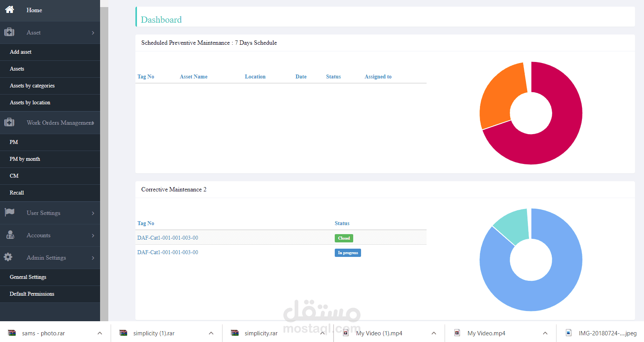Image resolution: width=644 pixels, height=342 pixels.
Task: Open first DAF-Cat1-001-001-003-00 tag link
Action: (x=168, y=238)
